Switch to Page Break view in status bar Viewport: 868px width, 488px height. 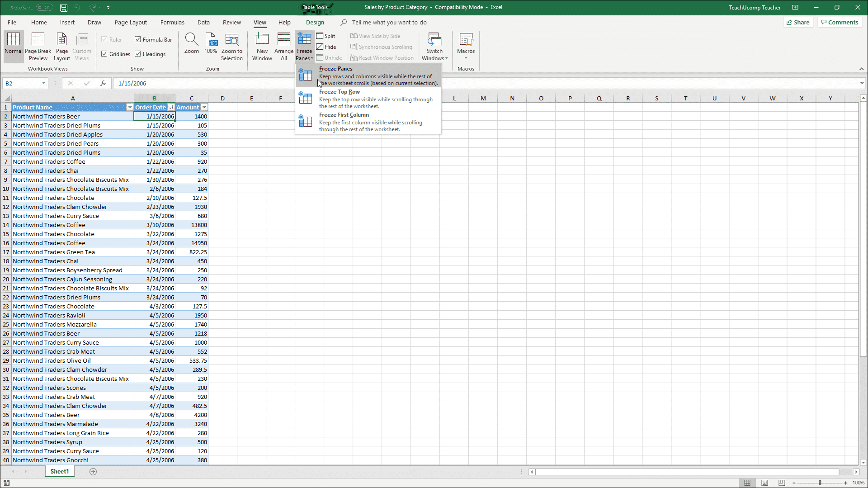pos(782,483)
